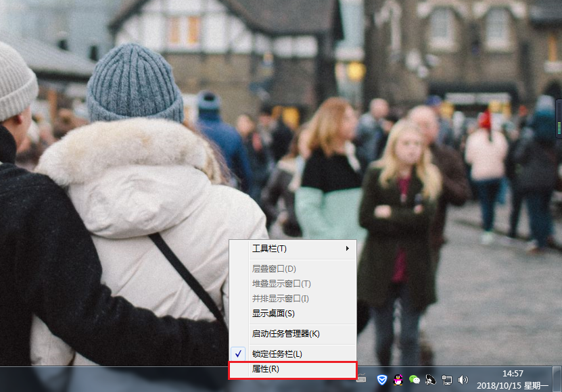The height and width of the screenshot is (392, 562).
Task: Open the volume speaker tray icon
Action: pos(463,380)
